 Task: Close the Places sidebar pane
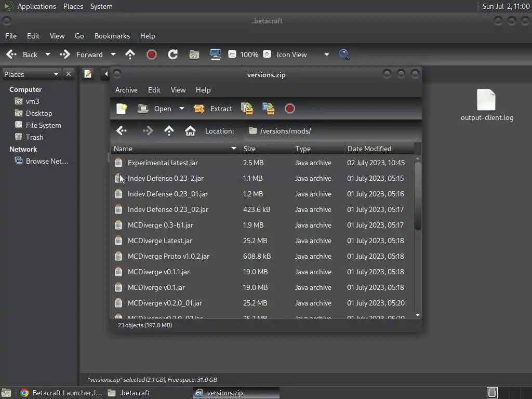[69, 74]
